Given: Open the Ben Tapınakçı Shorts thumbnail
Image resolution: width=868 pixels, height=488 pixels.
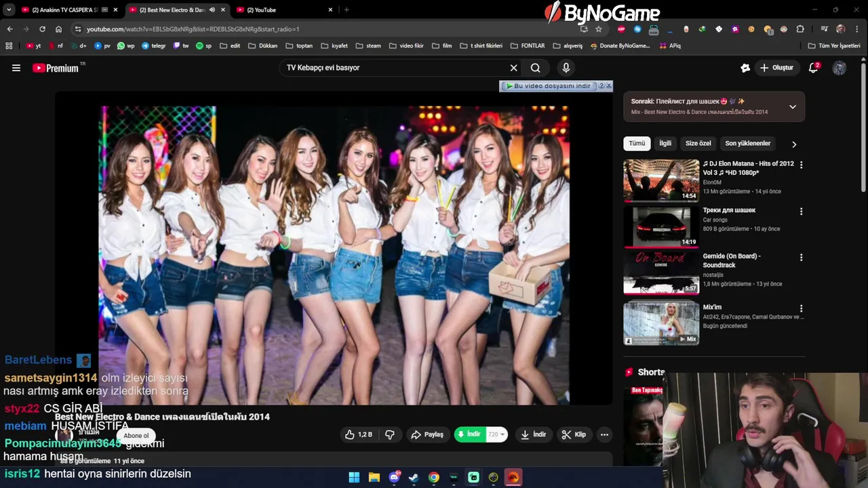Looking at the screenshot, I should point(644,426).
